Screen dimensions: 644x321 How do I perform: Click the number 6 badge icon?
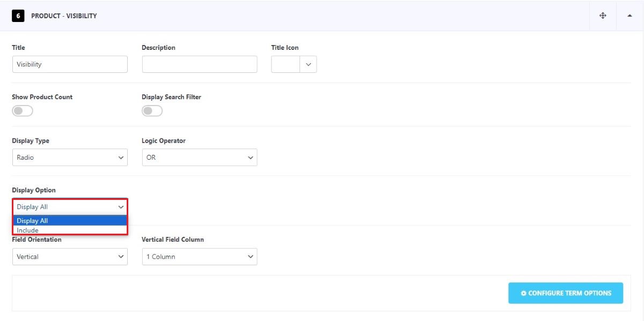18,16
